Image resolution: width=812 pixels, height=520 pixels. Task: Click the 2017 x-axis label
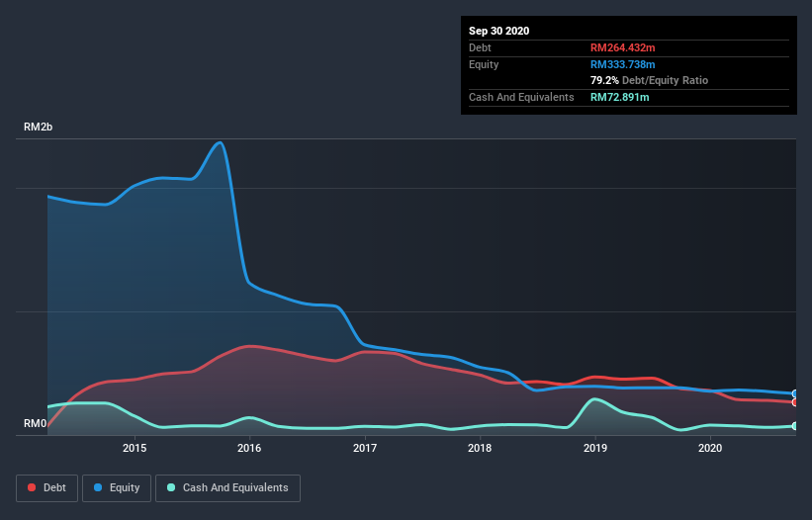point(365,448)
